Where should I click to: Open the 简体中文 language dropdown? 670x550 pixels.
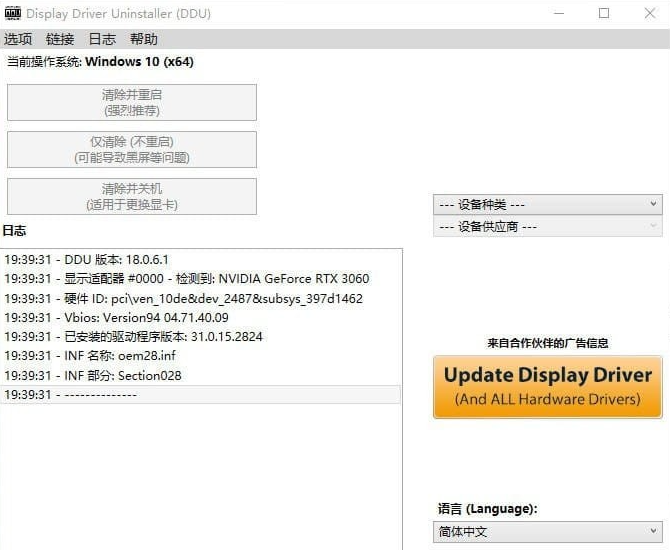pyautogui.click(x=547, y=532)
